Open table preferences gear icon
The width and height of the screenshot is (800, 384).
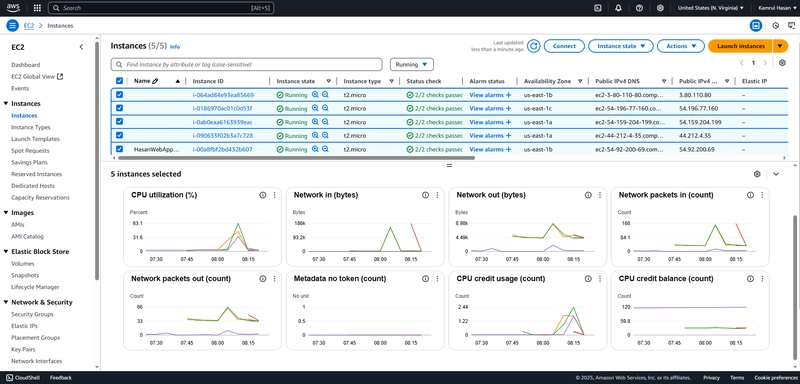782,63
